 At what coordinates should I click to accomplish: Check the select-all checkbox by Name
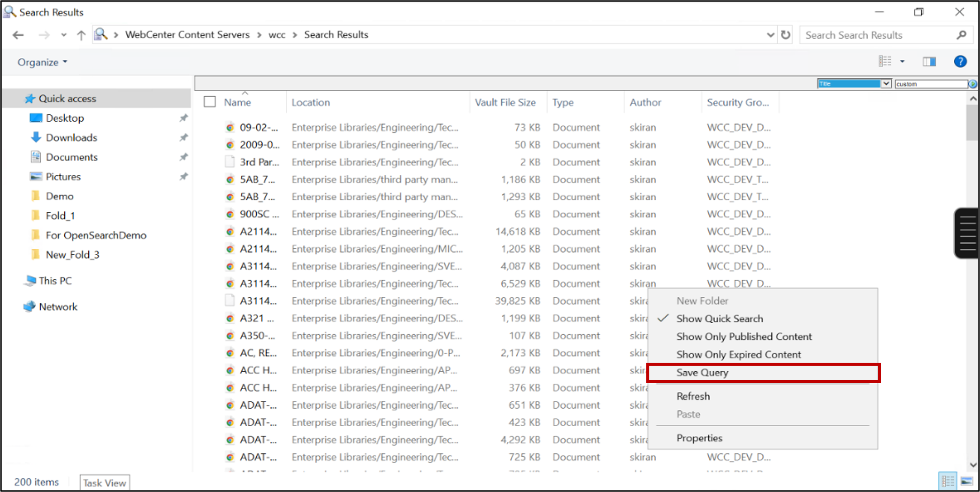[x=209, y=102]
